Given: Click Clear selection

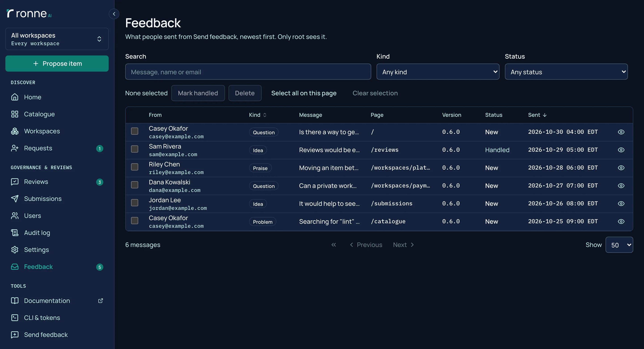Looking at the screenshot, I should [375, 93].
